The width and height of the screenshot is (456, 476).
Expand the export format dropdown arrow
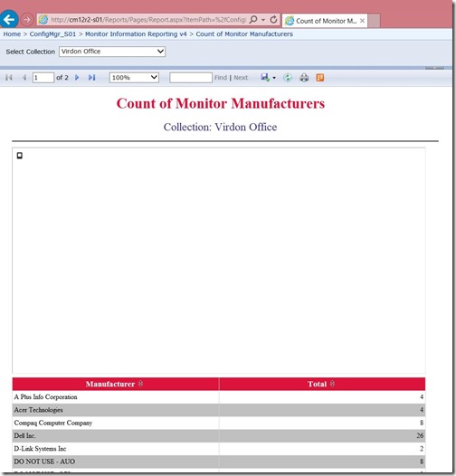(274, 78)
